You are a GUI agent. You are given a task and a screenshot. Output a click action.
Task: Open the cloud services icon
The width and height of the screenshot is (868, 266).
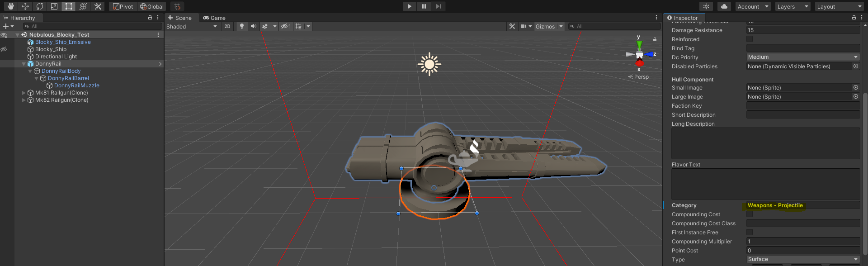pyautogui.click(x=724, y=6)
